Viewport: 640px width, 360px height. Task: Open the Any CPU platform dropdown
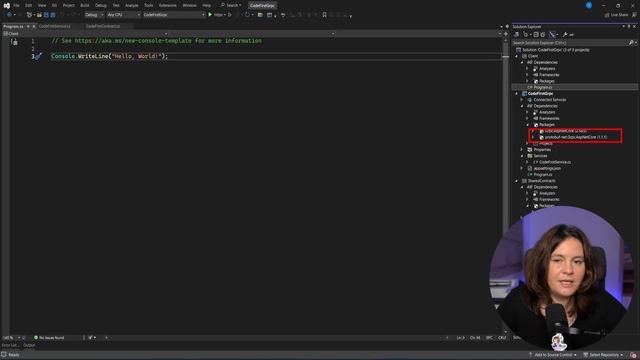coord(124,15)
